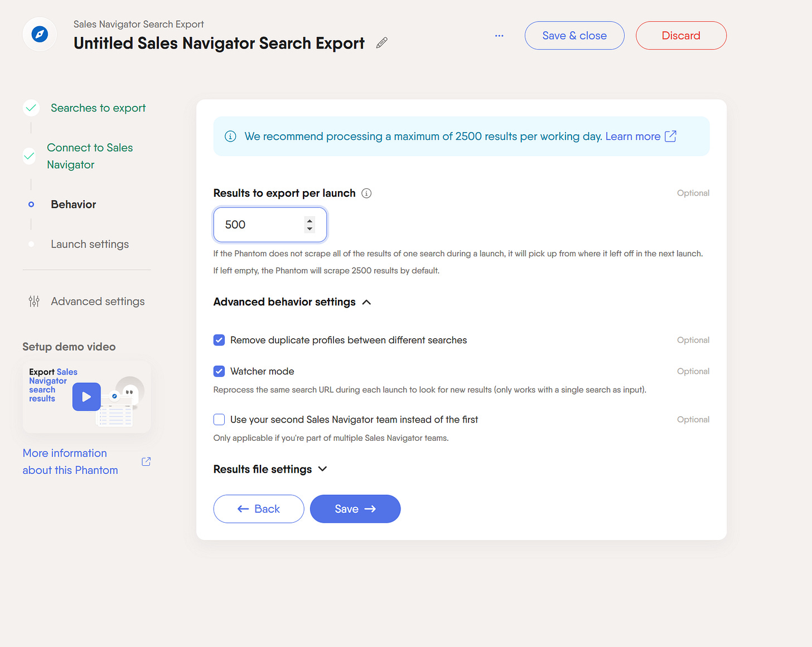The height and width of the screenshot is (647, 812).
Task: Open the external link icon beside Learn more
Action: click(x=671, y=137)
